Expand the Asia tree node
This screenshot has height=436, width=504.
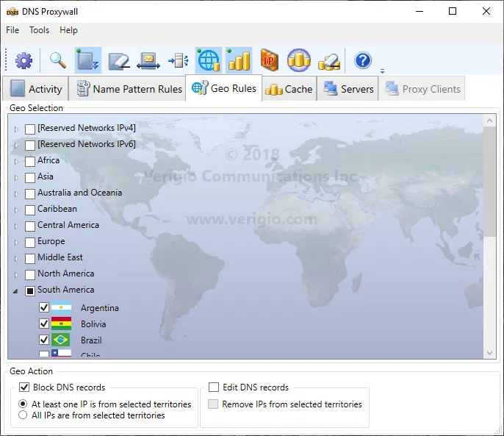pyautogui.click(x=16, y=177)
